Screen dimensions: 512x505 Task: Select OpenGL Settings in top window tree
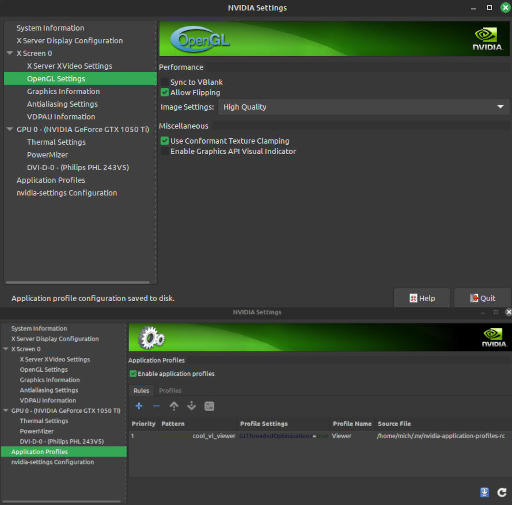80,79
